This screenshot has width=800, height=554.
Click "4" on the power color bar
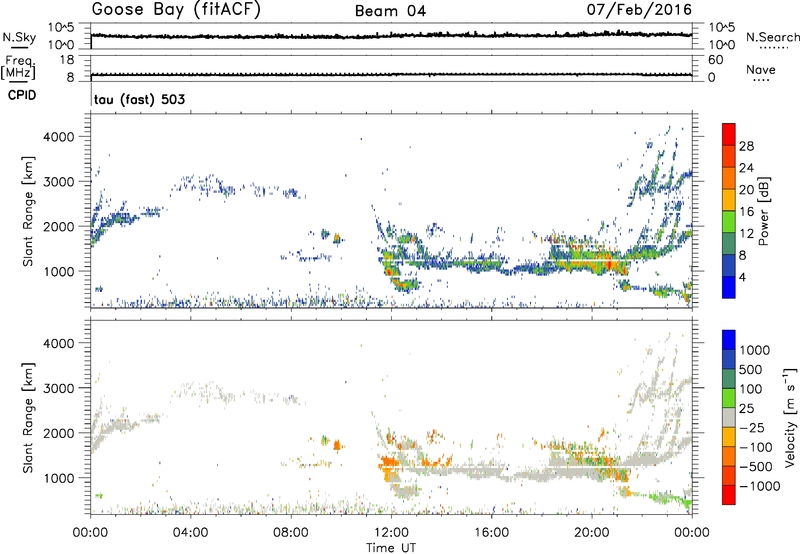coord(743,277)
